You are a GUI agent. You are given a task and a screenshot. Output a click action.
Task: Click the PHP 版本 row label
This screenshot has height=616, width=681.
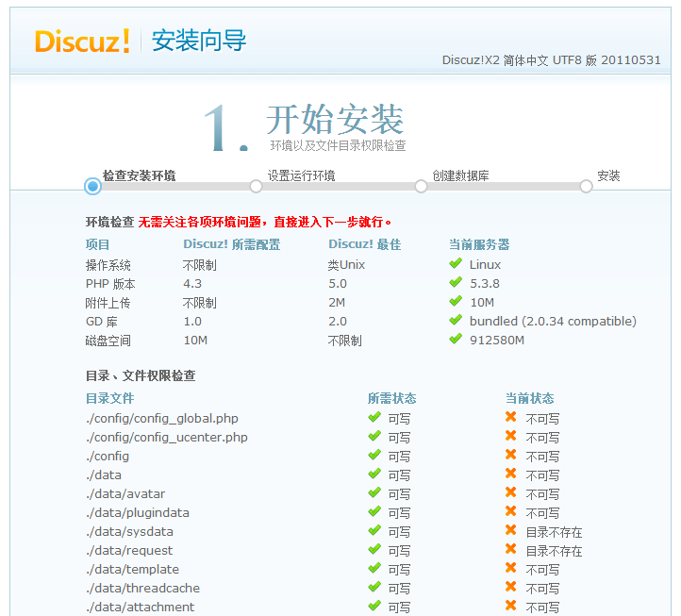[x=110, y=284]
